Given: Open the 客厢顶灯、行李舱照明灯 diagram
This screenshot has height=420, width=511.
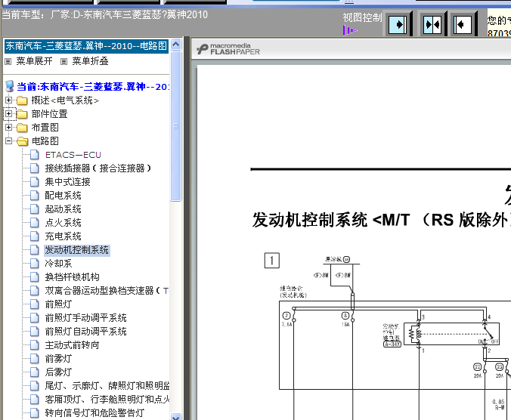Looking at the screenshot, I should [x=107, y=400].
